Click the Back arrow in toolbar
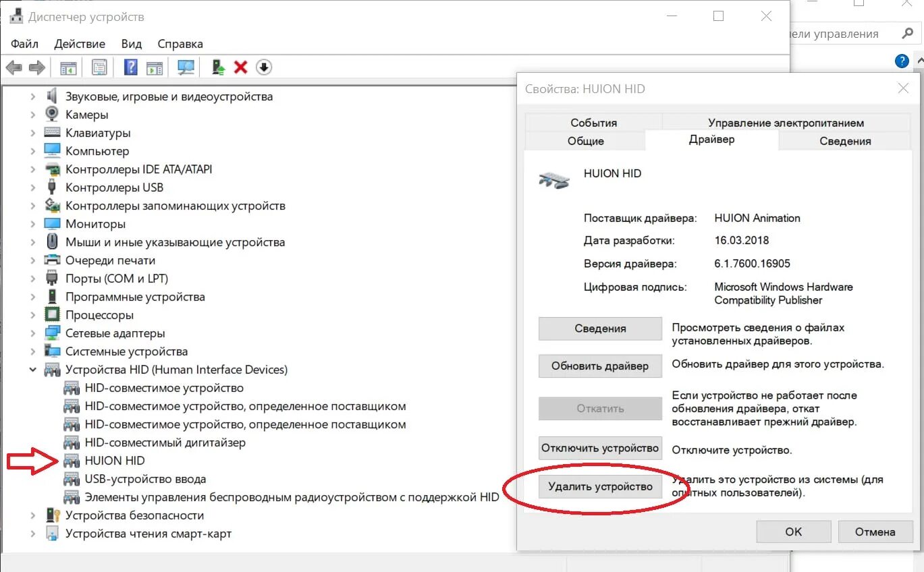Viewport: 924px width, 572px height. [13, 67]
